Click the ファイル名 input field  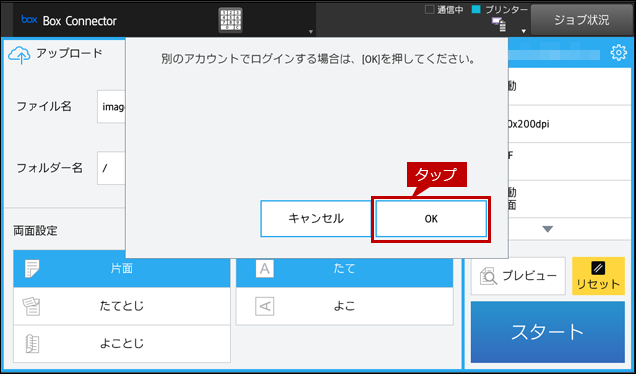pos(111,107)
